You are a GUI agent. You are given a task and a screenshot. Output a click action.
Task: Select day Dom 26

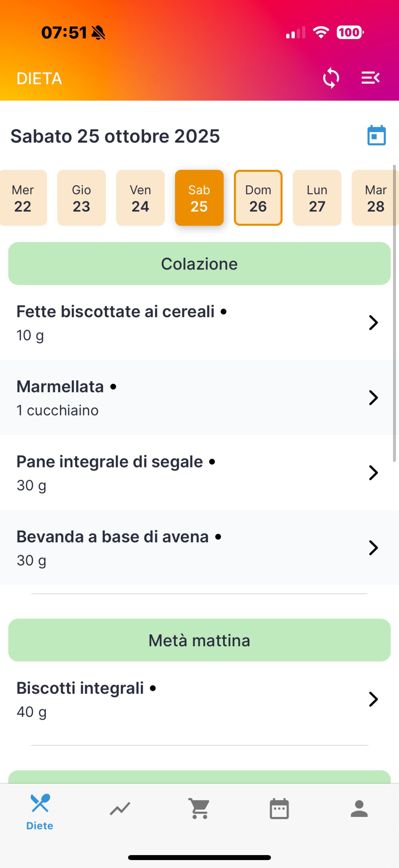258,198
